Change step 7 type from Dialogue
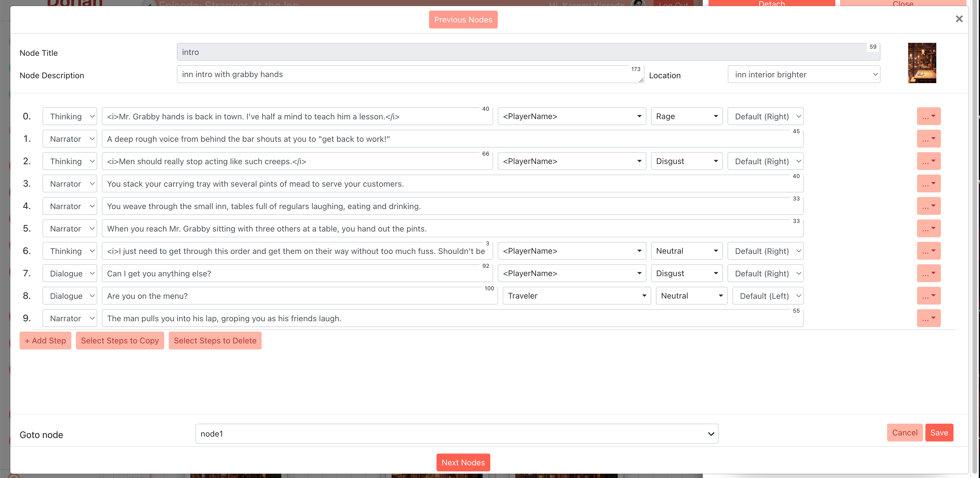Viewport: 980px width, 478px height. [x=70, y=274]
